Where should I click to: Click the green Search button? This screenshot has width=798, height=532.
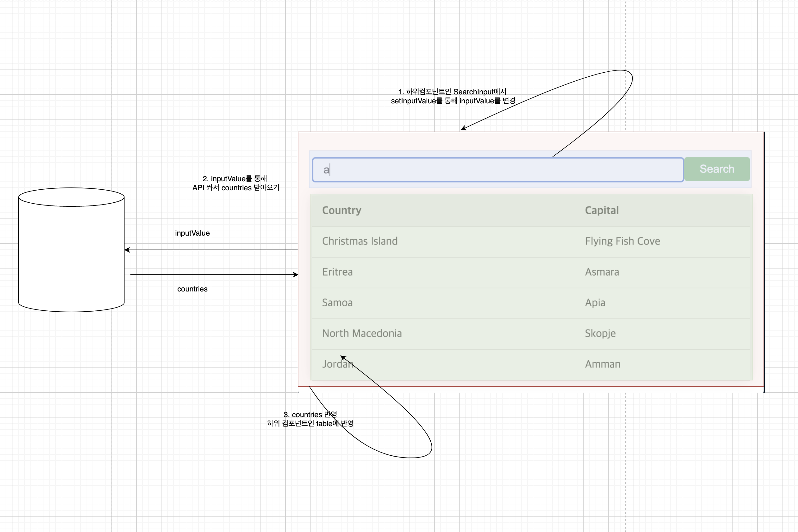[717, 169]
